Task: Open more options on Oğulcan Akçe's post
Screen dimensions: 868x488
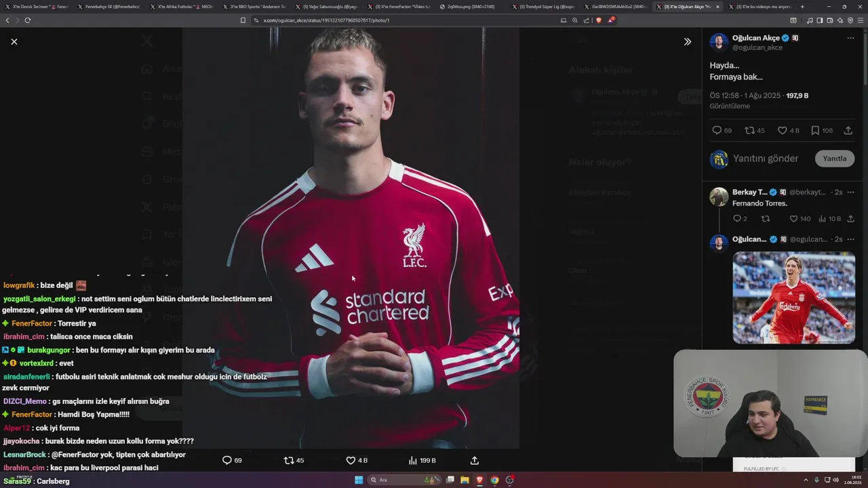Action: [x=850, y=38]
